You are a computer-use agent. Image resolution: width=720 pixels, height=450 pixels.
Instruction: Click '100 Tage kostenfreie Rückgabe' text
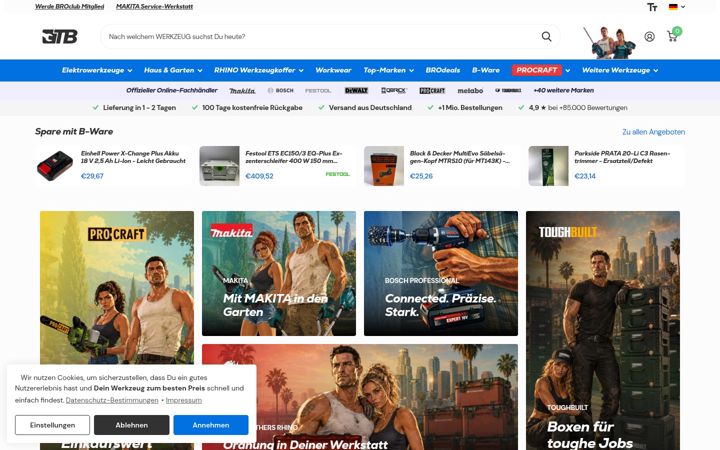tap(252, 108)
